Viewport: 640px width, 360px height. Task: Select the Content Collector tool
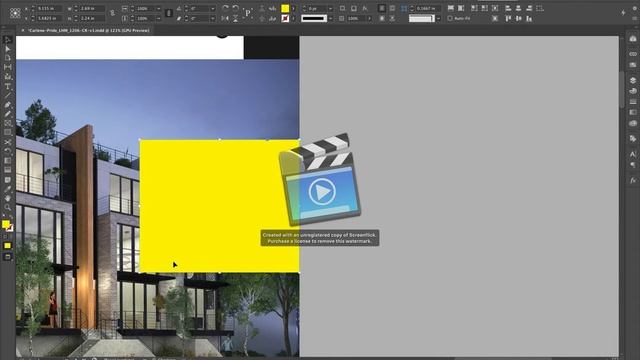click(x=7, y=76)
